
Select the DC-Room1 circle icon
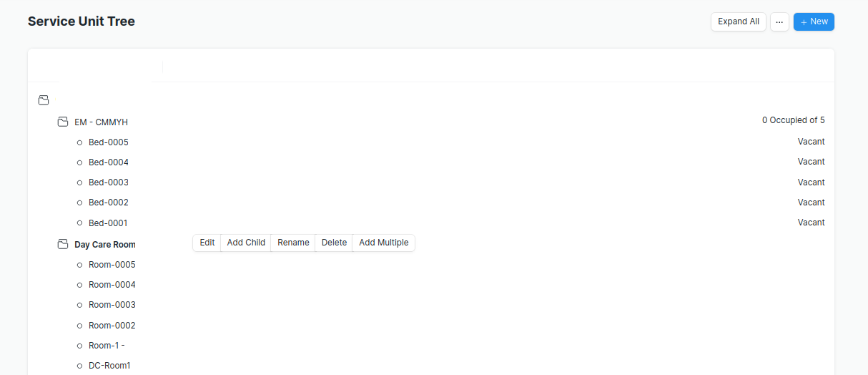click(x=79, y=366)
